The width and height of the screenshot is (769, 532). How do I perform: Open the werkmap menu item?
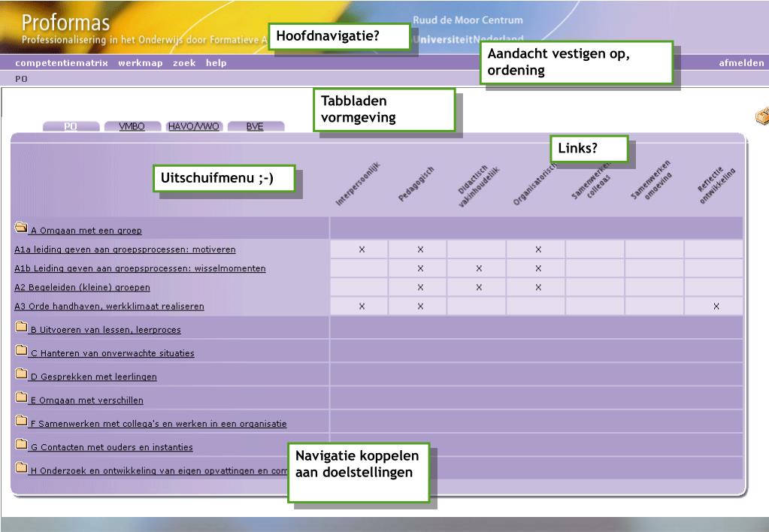tap(141, 63)
